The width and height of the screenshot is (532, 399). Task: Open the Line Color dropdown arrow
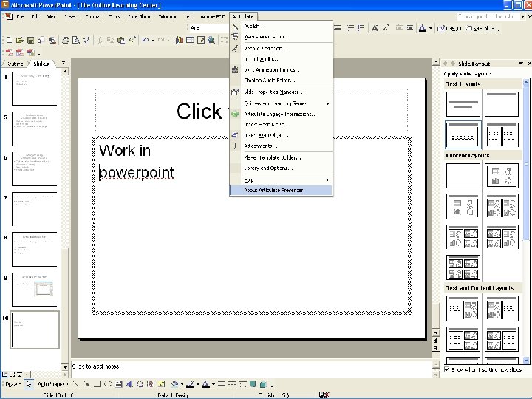point(197,384)
